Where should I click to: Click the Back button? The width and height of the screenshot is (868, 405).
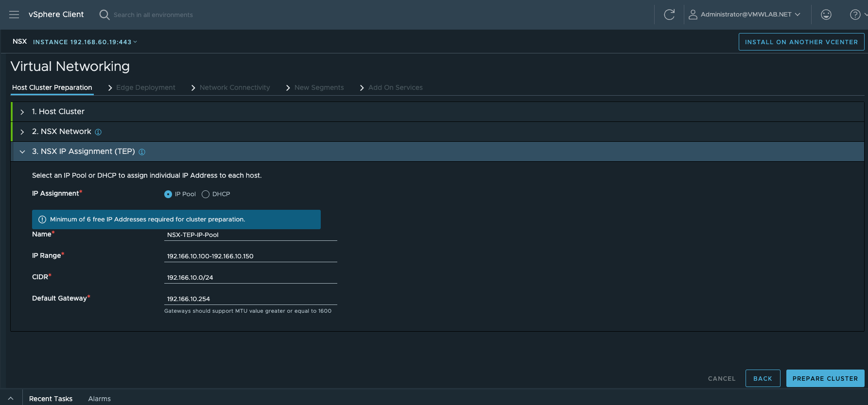pyautogui.click(x=763, y=378)
